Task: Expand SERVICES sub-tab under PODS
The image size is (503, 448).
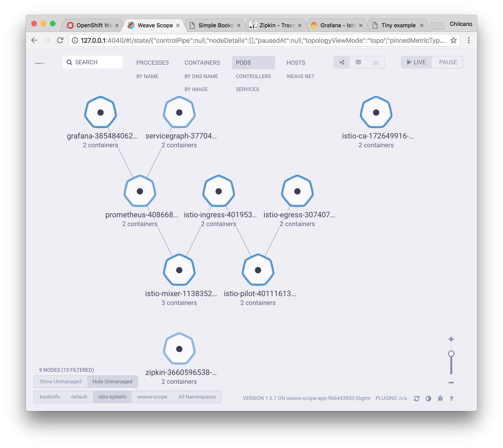Action: [x=247, y=89]
